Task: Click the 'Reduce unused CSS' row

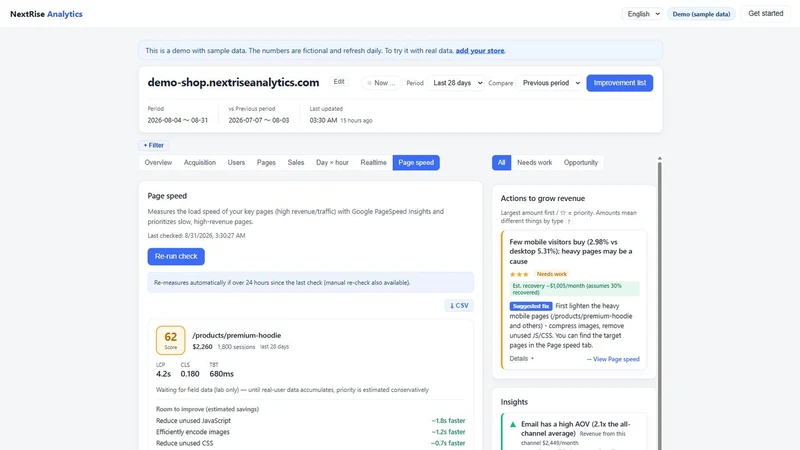Action: point(310,443)
